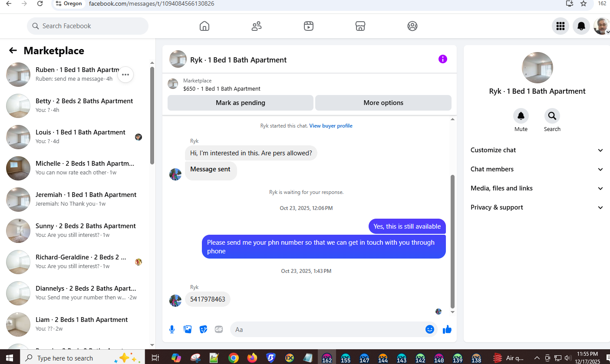
Task: Reload the page with the browser refresh button
Action: (x=40, y=3)
